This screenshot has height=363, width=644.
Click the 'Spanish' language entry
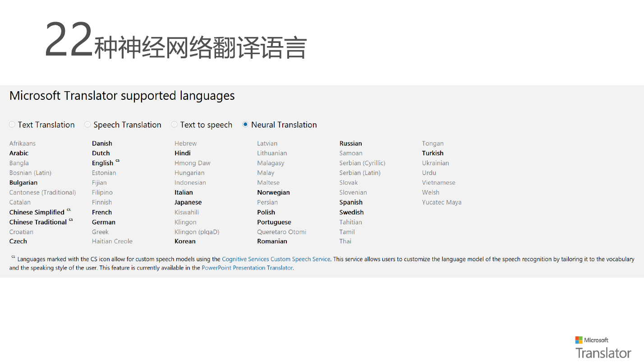coord(351,202)
